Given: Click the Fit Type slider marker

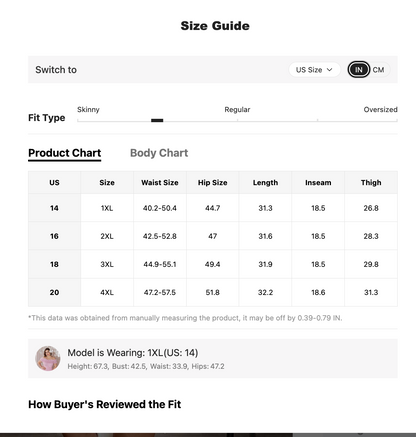Looking at the screenshot, I should coord(157,120).
